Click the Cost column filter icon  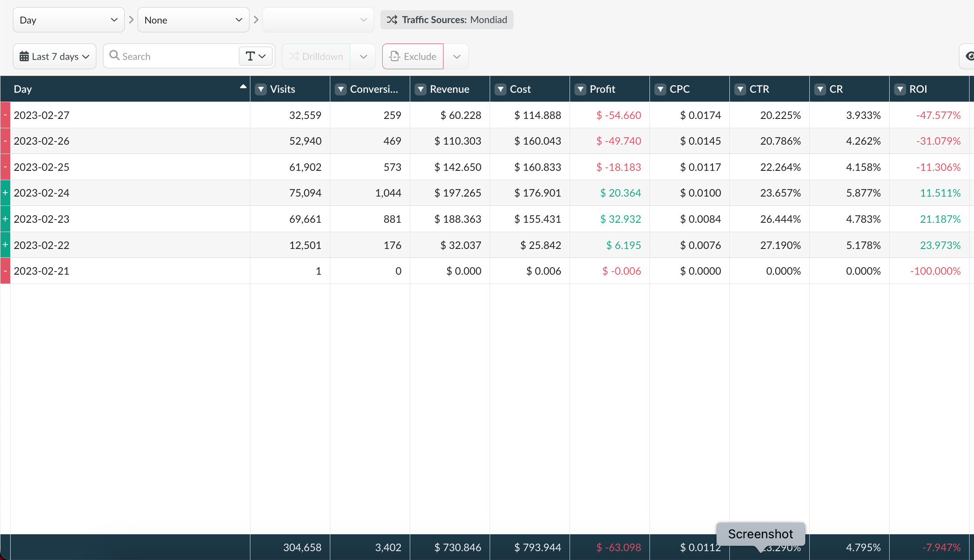pos(501,89)
